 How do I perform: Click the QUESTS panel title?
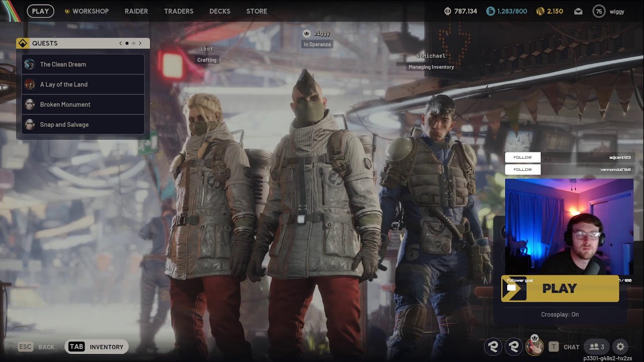pyautogui.click(x=45, y=43)
